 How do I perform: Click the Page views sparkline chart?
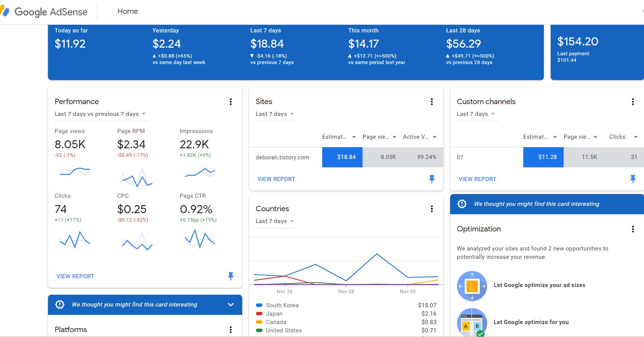pos(75,171)
